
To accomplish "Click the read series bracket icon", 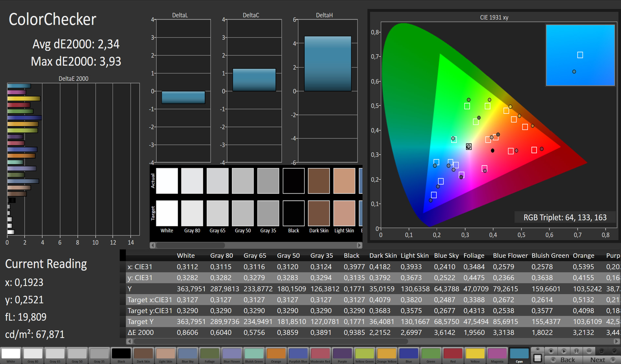I will pyautogui.click(x=576, y=351).
